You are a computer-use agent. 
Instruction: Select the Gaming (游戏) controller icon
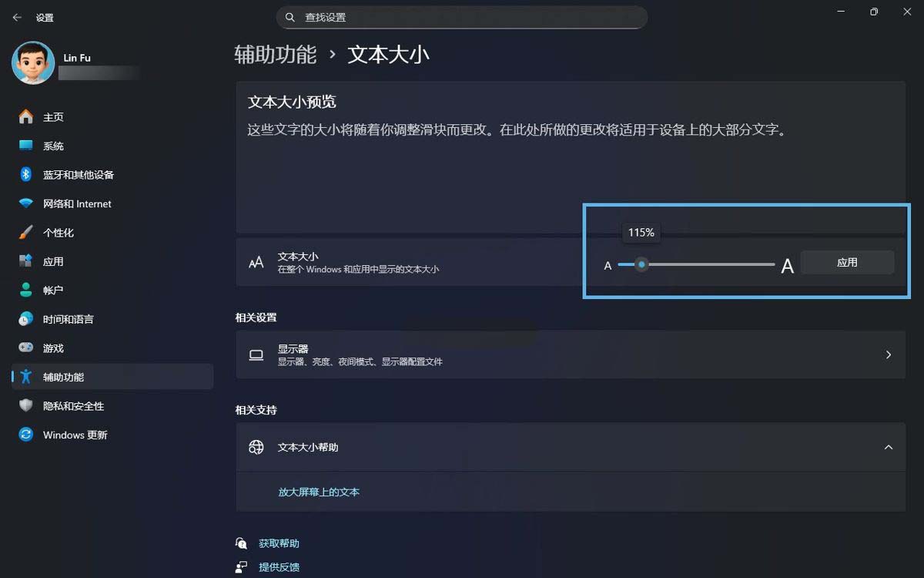(x=26, y=348)
